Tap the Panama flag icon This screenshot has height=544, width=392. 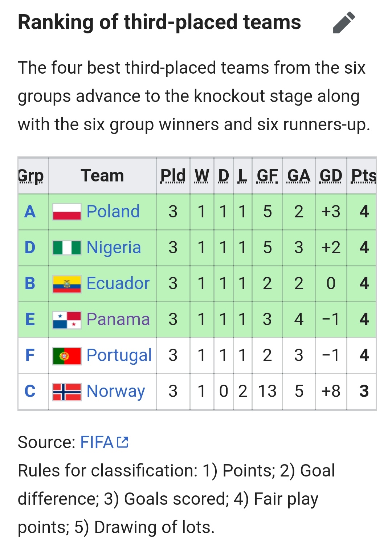[67, 320]
